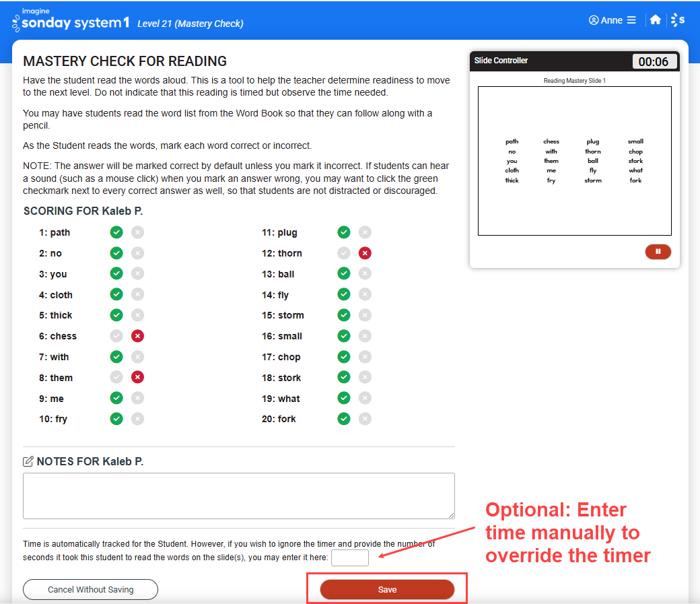Mark word 11 plug as incorrect
Screen dimensions: 700x604
click(365, 232)
